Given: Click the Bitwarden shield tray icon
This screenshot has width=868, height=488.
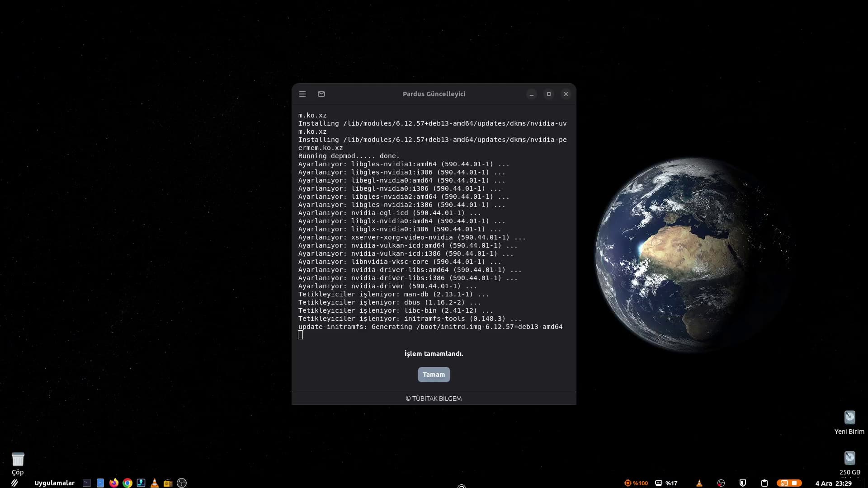Looking at the screenshot, I should click(742, 483).
